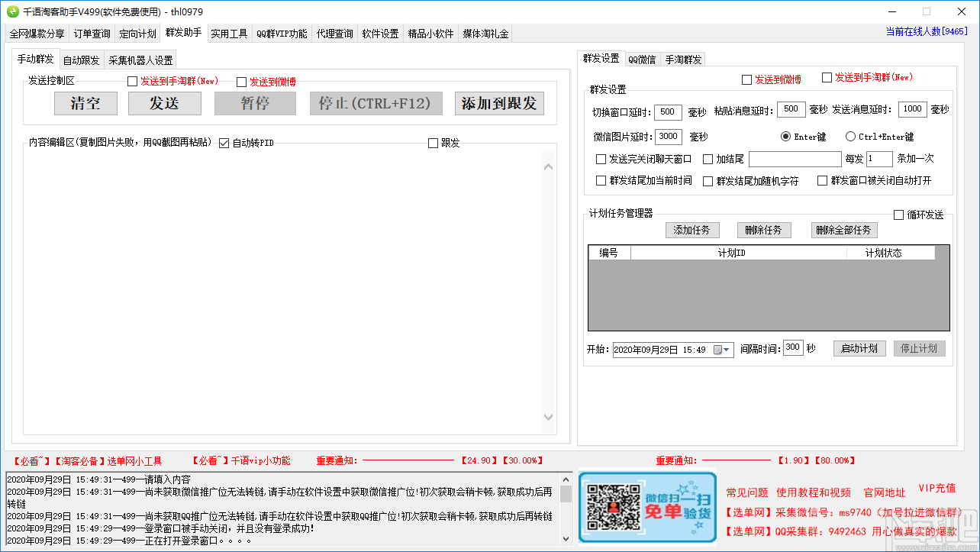Click the 清空 button
Viewport: 980px width, 552px height.
[85, 104]
